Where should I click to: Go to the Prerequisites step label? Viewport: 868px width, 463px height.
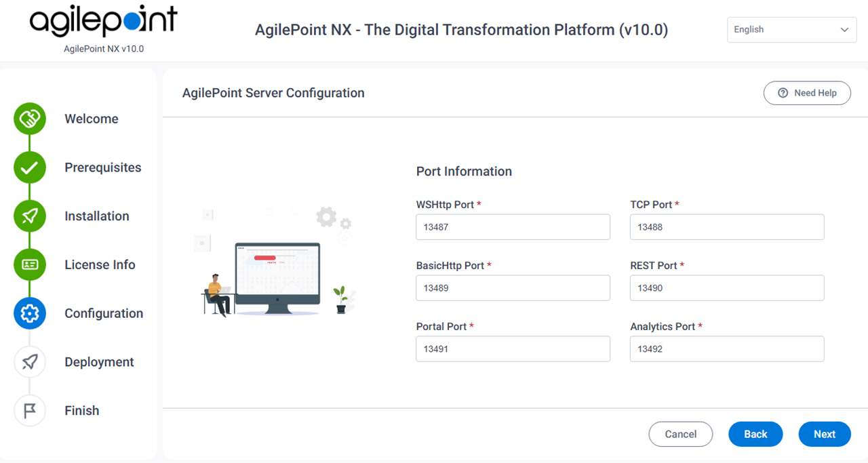(x=103, y=167)
